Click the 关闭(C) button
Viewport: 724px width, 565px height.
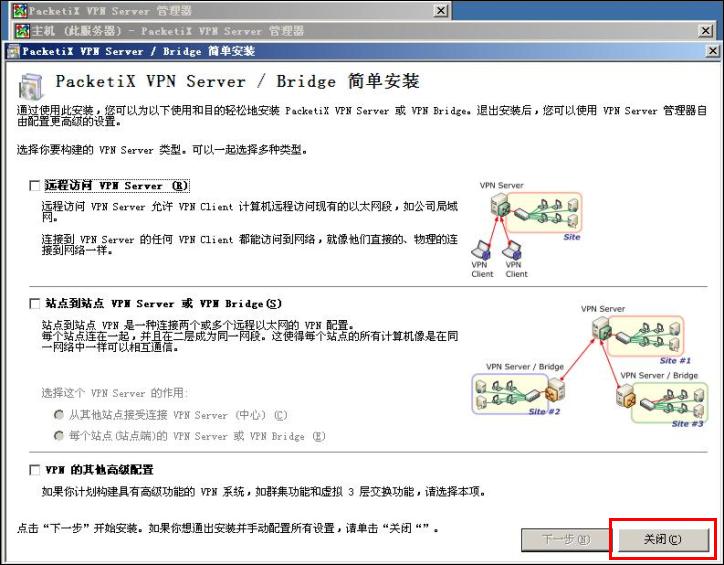[x=663, y=539]
